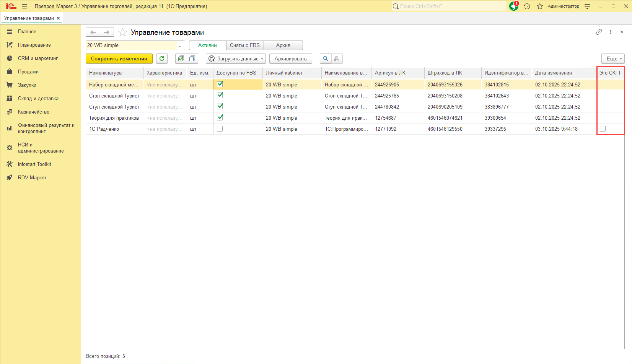Viewport: 632px width, 364px height.
Task: Click the get-link chain icon
Action: coord(599,32)
